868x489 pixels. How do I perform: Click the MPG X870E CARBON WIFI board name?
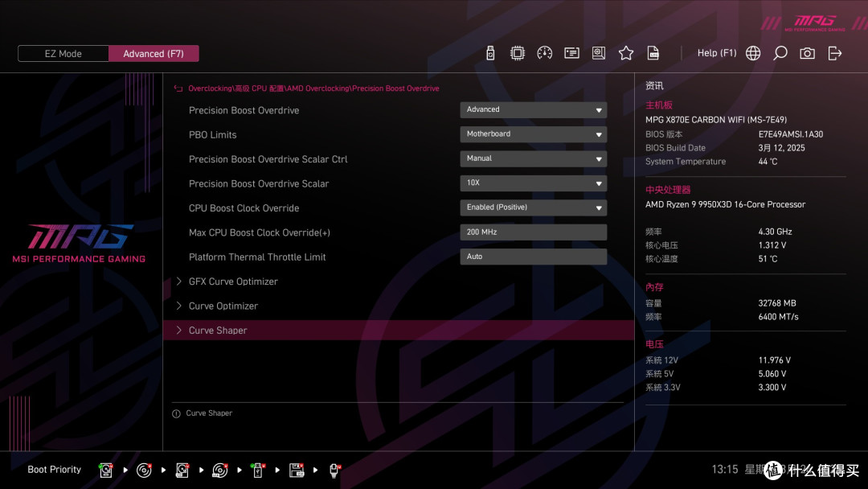click(x=716, y=120)
